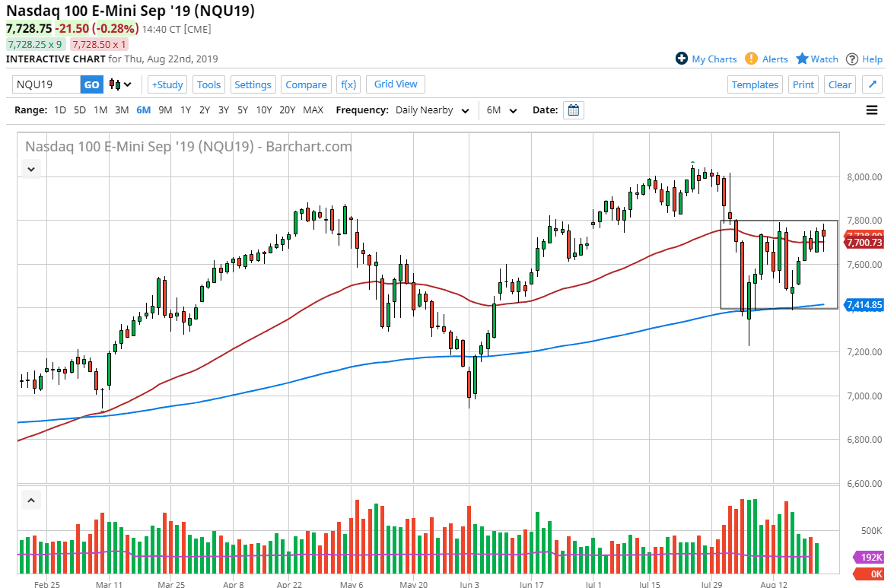Viewport: 894px width, 588px height.
Task: Click the My Charts plus icon
Action: tap(682, 59)
